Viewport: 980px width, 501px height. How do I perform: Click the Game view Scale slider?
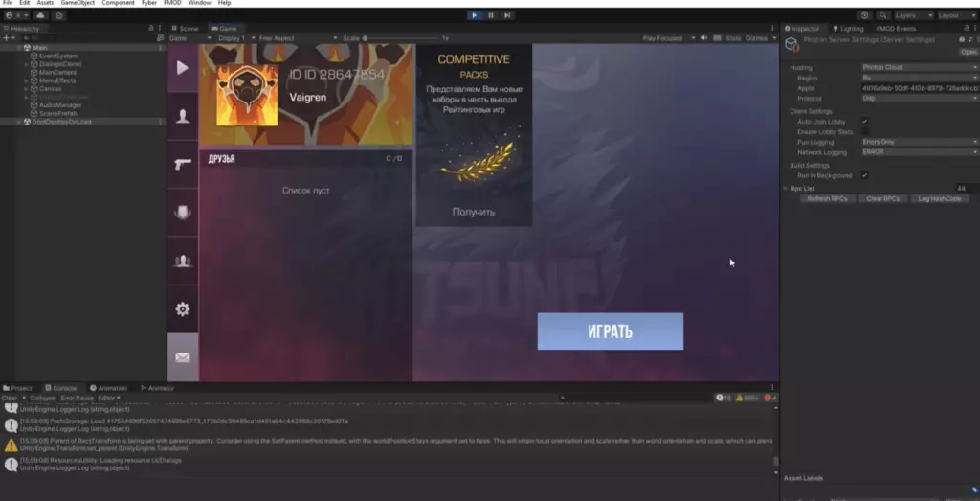[x=403, y=38]
